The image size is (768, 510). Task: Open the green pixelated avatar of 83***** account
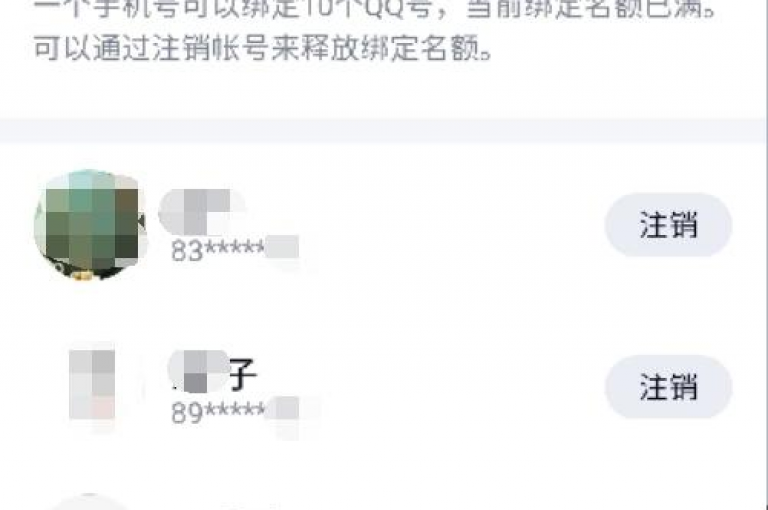click(x=90, y=225)
